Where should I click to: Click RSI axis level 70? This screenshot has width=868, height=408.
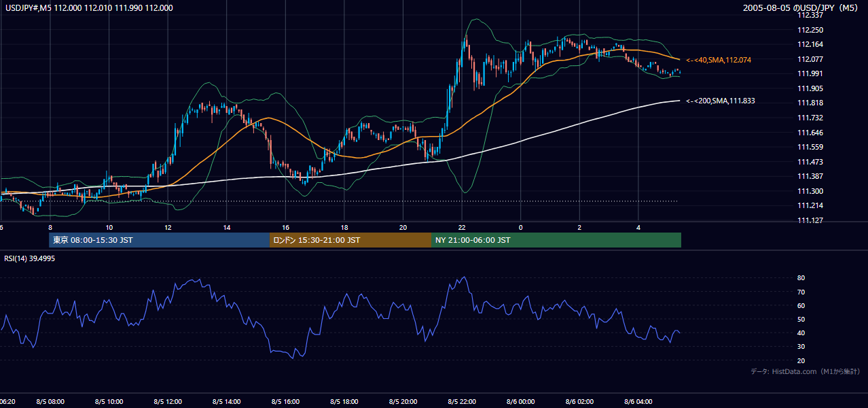[x=801, y=292]
